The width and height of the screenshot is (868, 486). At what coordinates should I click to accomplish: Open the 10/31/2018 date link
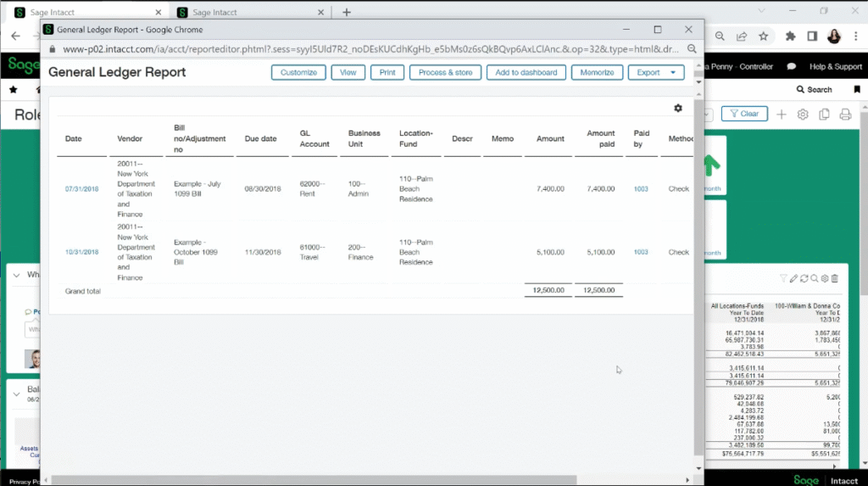point(81,252)
